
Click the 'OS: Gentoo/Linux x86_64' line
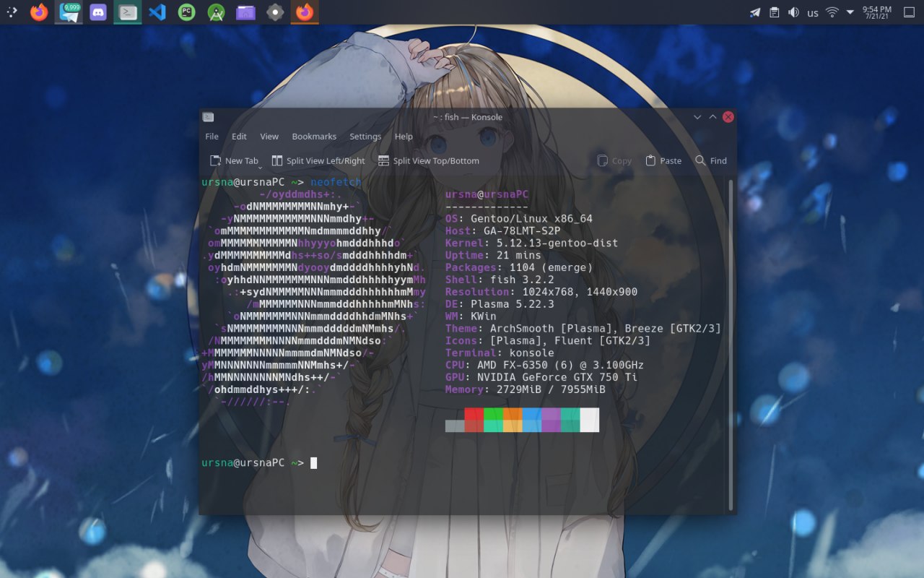click(519, 219)
